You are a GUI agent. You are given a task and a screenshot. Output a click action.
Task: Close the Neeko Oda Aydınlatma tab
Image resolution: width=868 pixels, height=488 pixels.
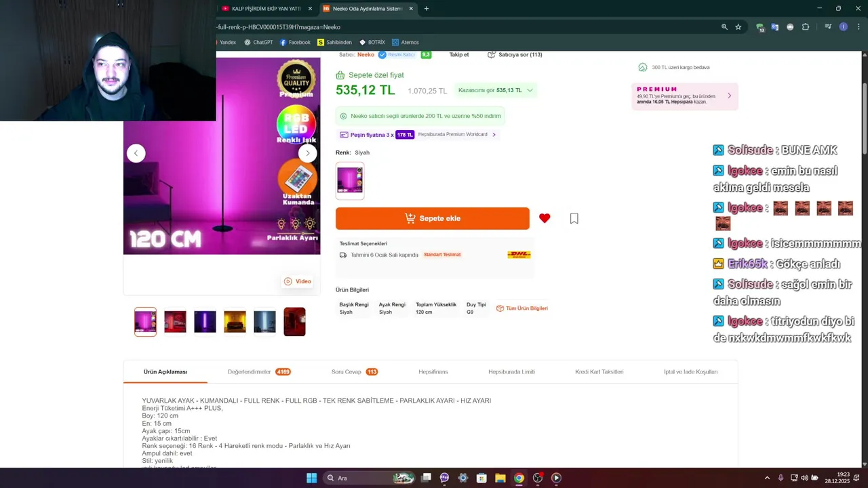[x=411, y=9]
